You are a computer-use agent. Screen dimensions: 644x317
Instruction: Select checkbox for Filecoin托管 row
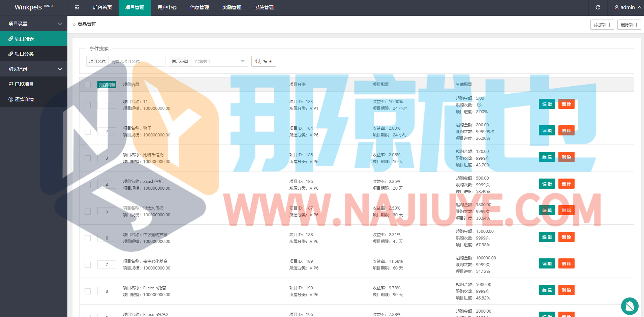pyautogui.click(x=88, y=291)
